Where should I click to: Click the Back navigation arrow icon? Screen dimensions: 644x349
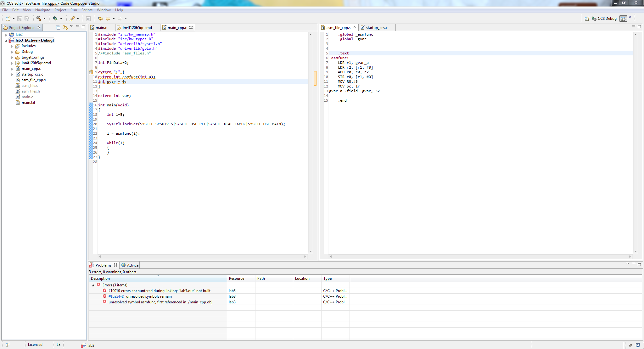(108, 19)
